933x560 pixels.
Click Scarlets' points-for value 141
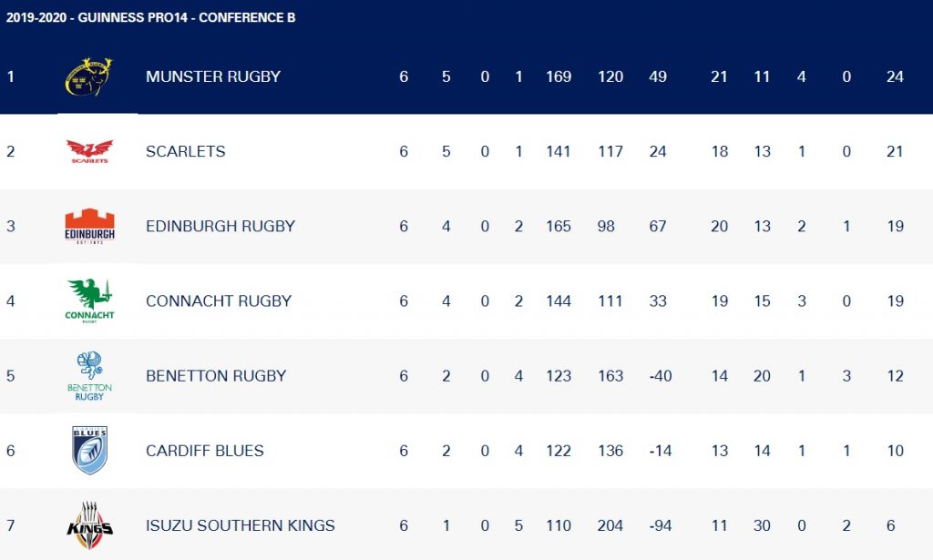click(x=558, y=151)
